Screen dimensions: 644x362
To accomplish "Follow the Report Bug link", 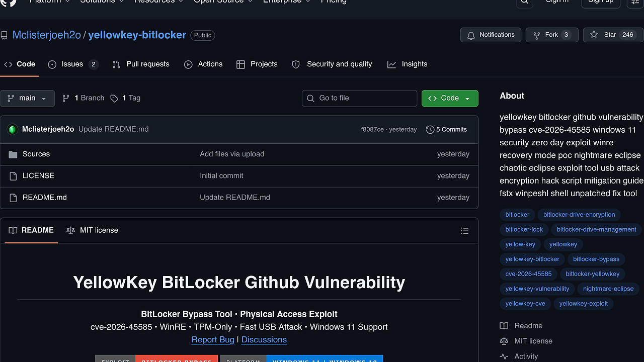I will coord(213,339).
